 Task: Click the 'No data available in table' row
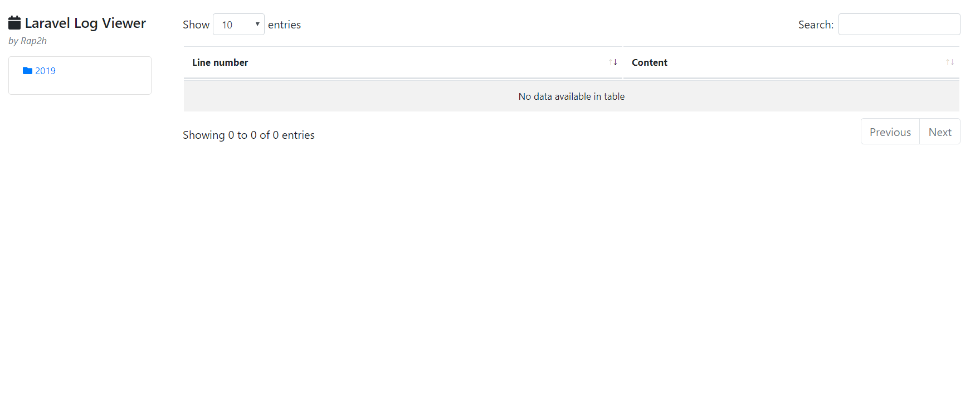(x=572, y=96)
